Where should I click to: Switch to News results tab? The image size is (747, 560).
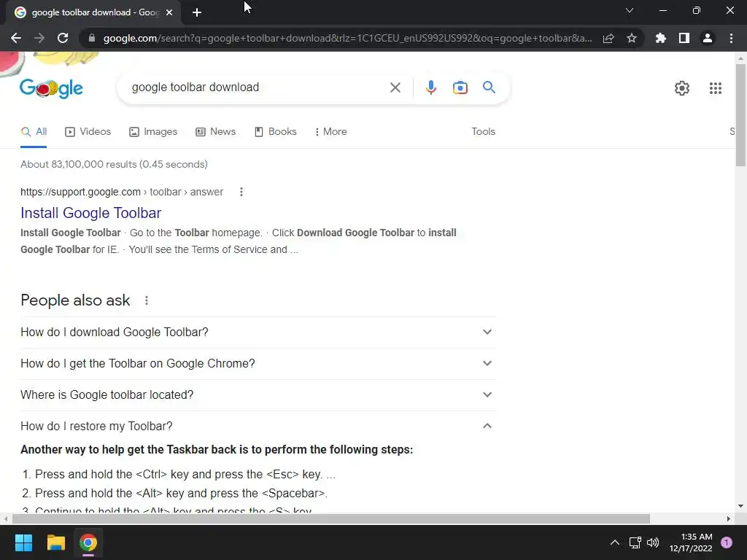tap(216, 132)
